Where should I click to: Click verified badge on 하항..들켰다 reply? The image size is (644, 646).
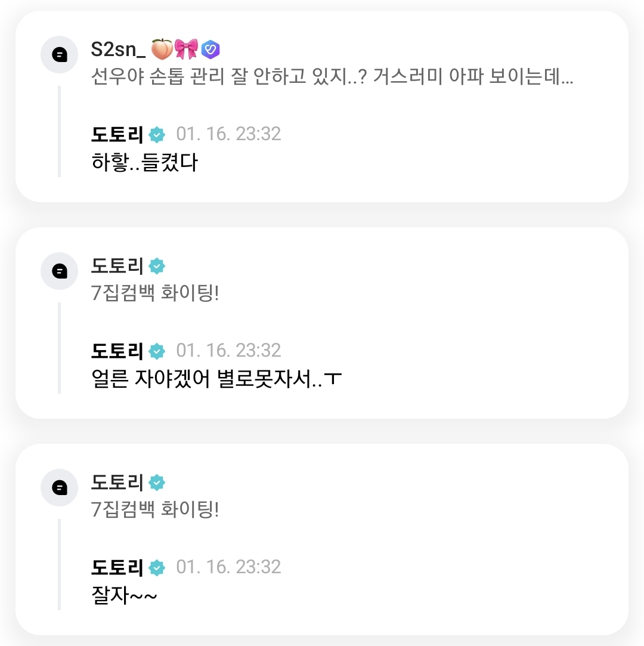click(157, 135)
